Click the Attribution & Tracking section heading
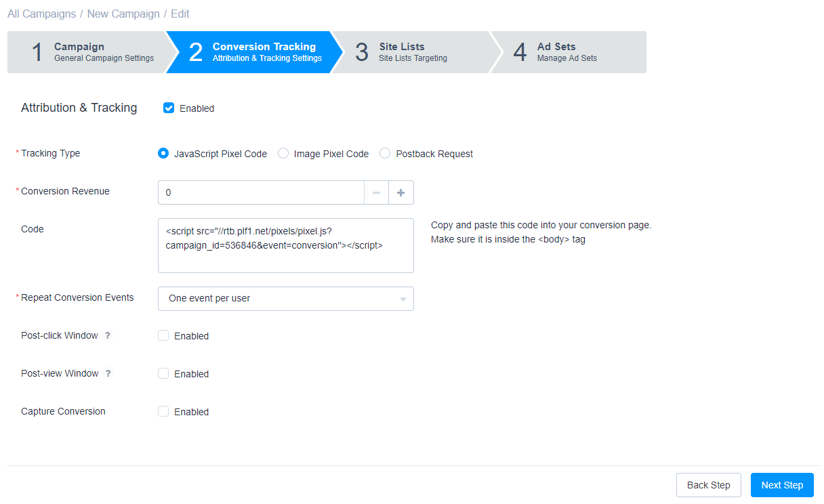The width and height of the screenshot is (824, 504). tap(79, 108)
